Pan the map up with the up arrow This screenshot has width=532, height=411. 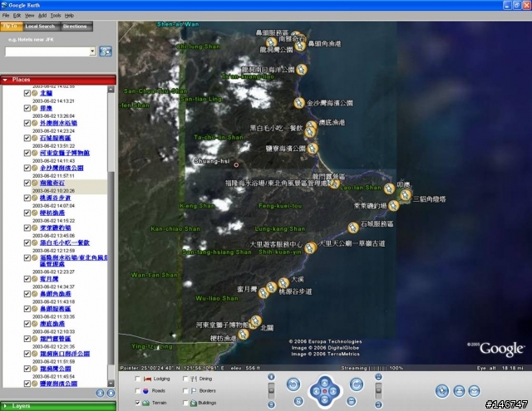click(x=325, y=383)
